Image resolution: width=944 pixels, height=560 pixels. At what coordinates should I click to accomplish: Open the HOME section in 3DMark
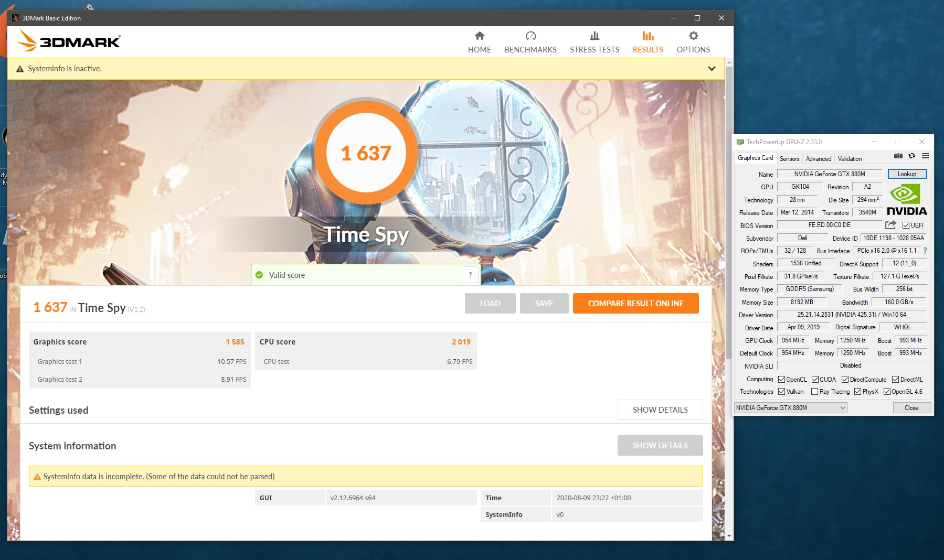point(480,42)
